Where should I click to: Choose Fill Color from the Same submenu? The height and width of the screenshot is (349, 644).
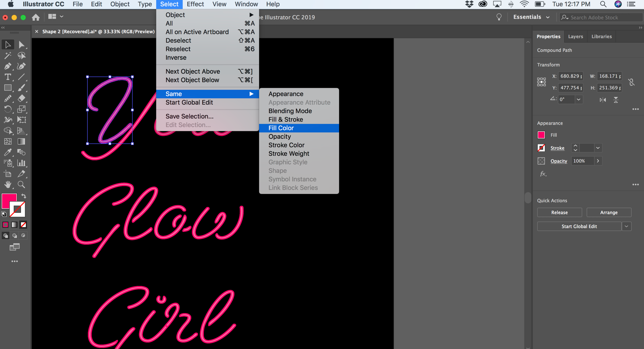click(x=281, y=128)
